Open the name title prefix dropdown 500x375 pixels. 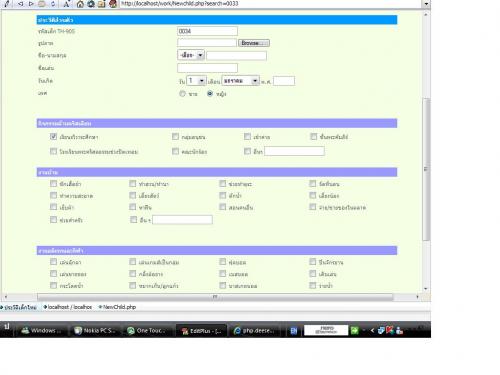click(191, 55)
